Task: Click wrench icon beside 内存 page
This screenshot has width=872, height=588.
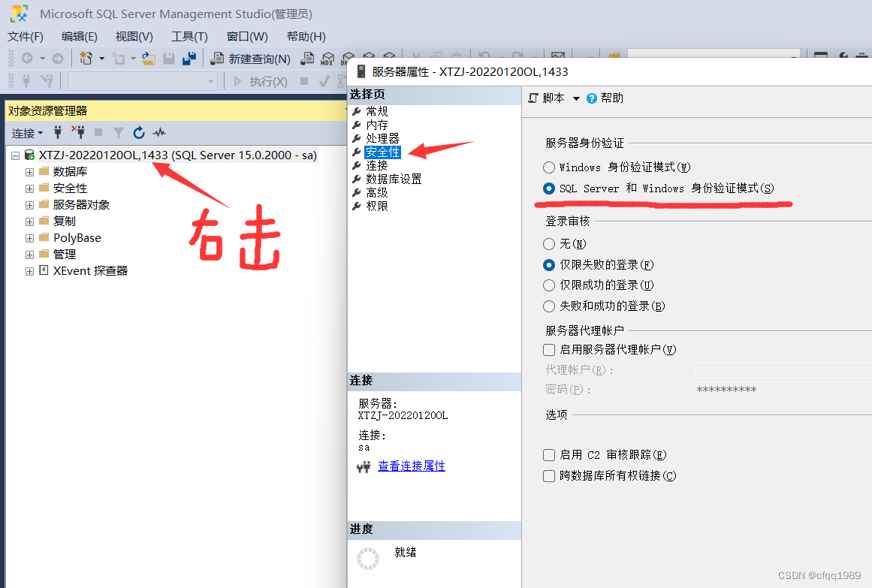Action: [x=357, y=125]
